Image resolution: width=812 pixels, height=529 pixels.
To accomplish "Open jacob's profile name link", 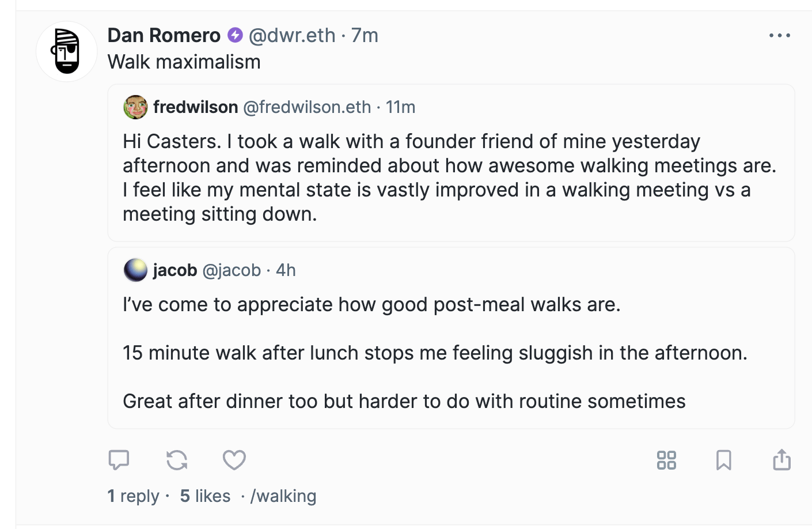I will 175,270.
